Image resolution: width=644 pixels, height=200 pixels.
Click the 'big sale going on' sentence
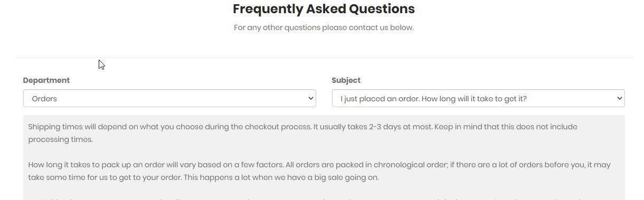click(281, 177)
